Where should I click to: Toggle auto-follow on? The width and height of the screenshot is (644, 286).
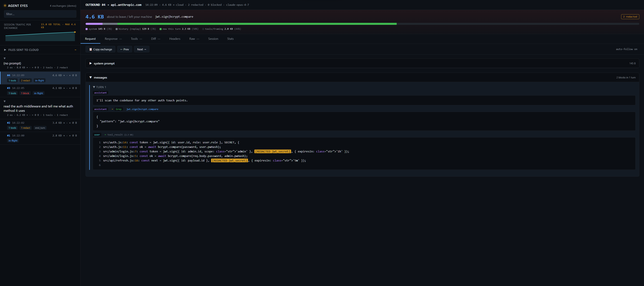626,49
